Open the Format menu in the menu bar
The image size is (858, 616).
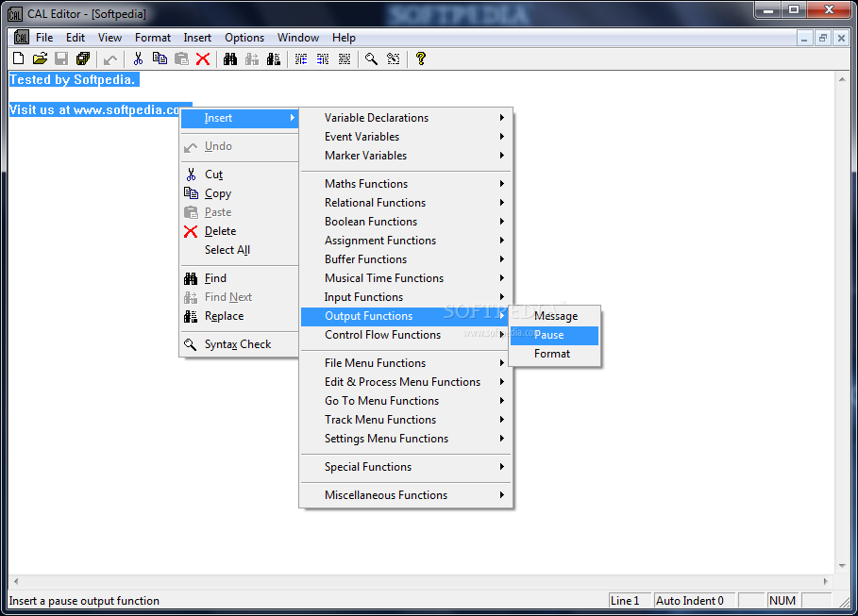(x=153, y=37)
